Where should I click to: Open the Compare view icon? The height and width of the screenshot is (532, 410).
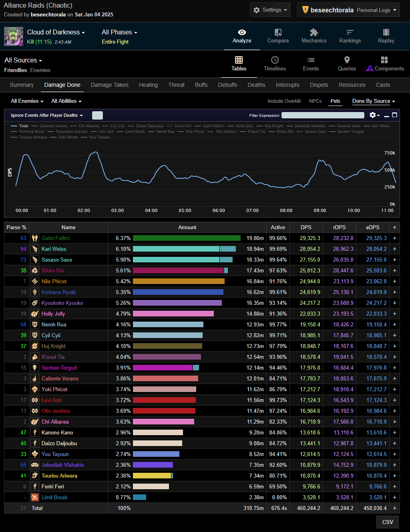click(x=278, y=32)
